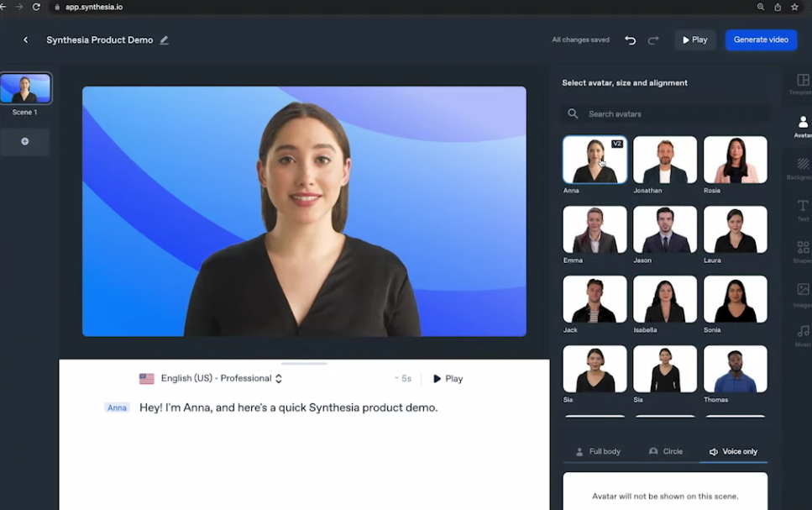
Task: Undo the last change
Action: [631, 39]
